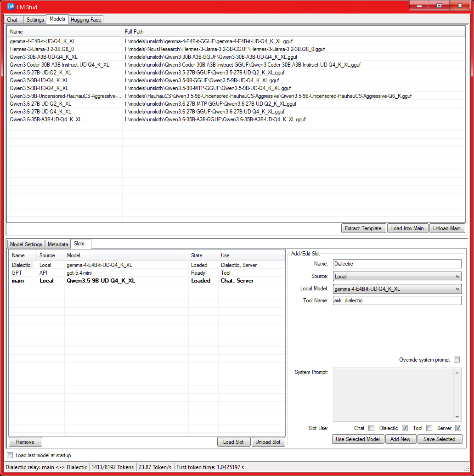The height and width of the screenshot is (476, 474).
Task: Select the GPT slot row
Action: click(x=147, y=273)
